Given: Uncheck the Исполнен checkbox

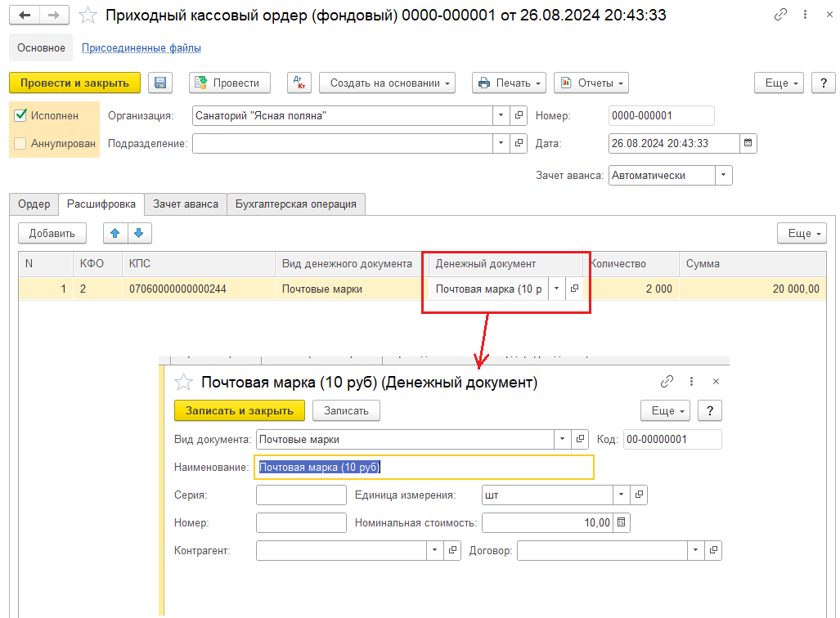Looking at the screenshot, I should 20,115.
